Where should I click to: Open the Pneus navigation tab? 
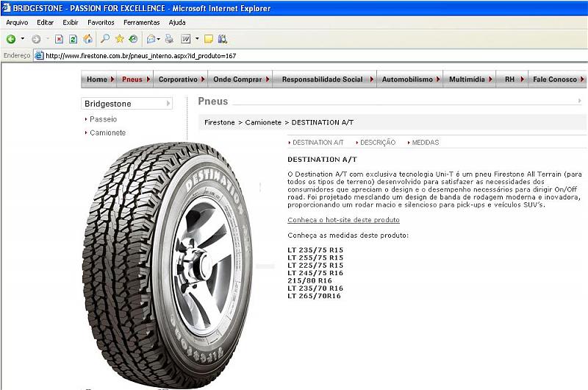click(135, 79)
